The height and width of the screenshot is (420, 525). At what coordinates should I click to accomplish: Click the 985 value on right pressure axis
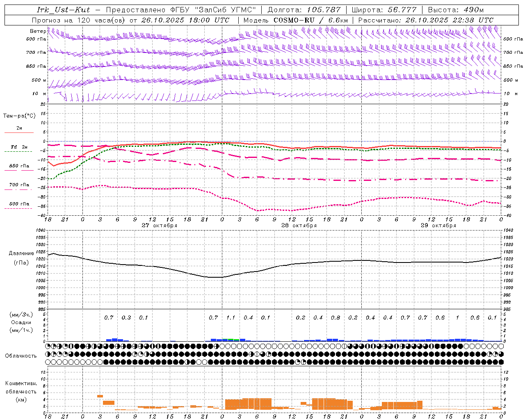coord(508,309)
